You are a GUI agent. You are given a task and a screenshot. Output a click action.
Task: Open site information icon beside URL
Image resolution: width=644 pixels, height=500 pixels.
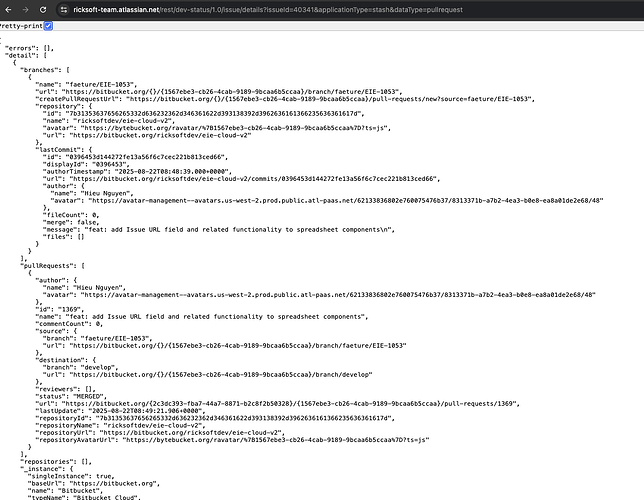64,9
